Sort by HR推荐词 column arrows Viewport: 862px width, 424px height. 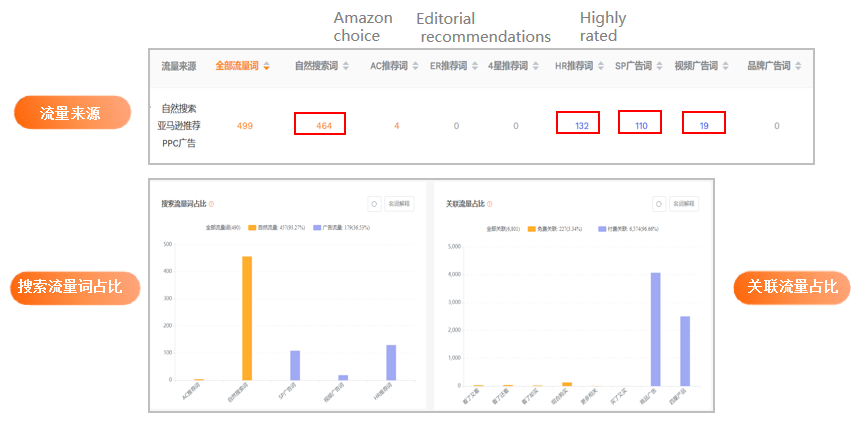click(x=601, y=66)
